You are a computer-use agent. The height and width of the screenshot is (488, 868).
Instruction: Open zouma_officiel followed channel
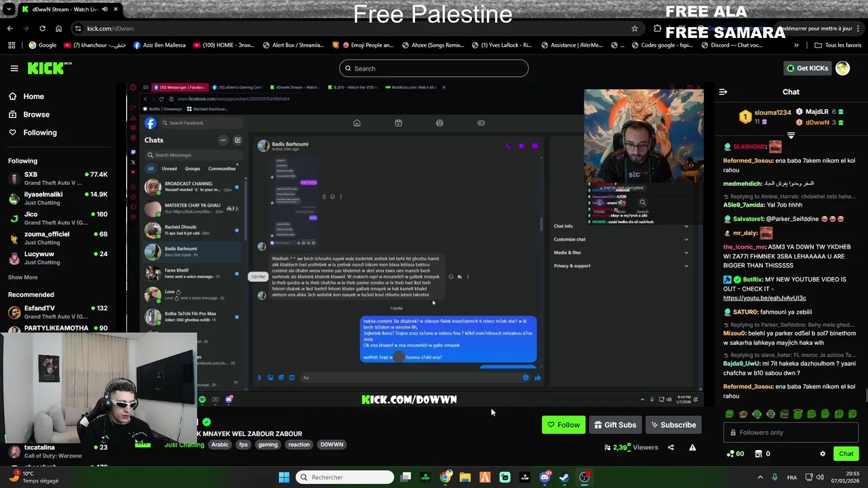point(58,238)
